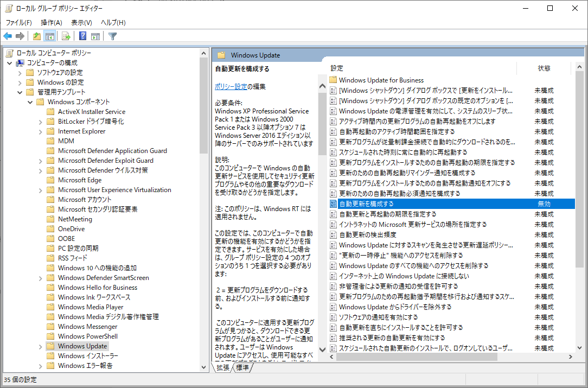
Task: Select the Windows Update folder in the tree
Action: 82,346
